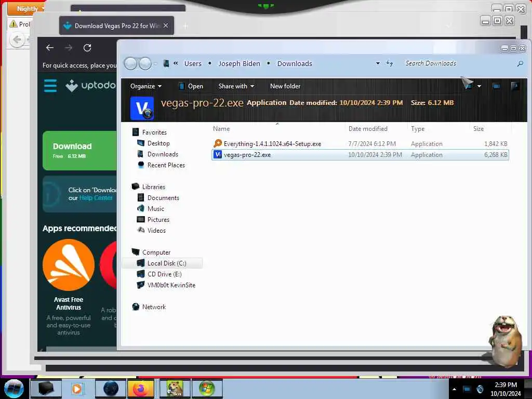Open CD Drive (E:)
Screen dimensions: 532x399
click(164, 274)
